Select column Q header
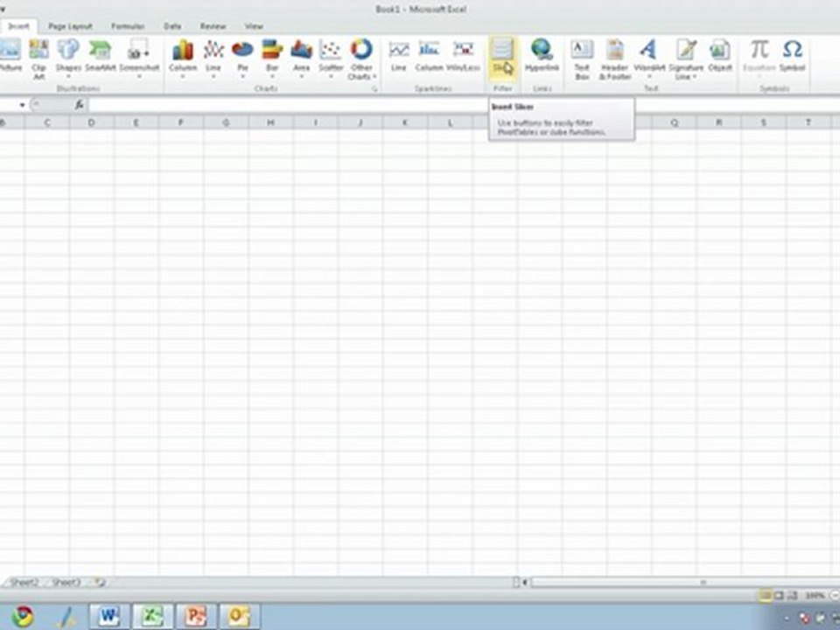840x630 pixels. point(674,122)
